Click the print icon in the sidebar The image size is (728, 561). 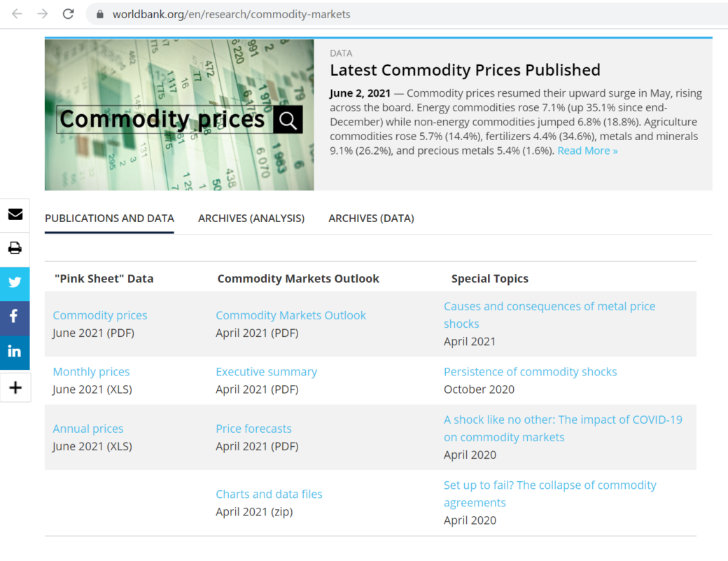(15, 249)
